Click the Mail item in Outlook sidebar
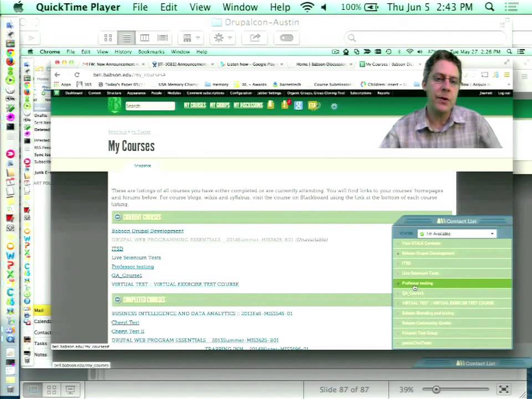 point(41,310)
